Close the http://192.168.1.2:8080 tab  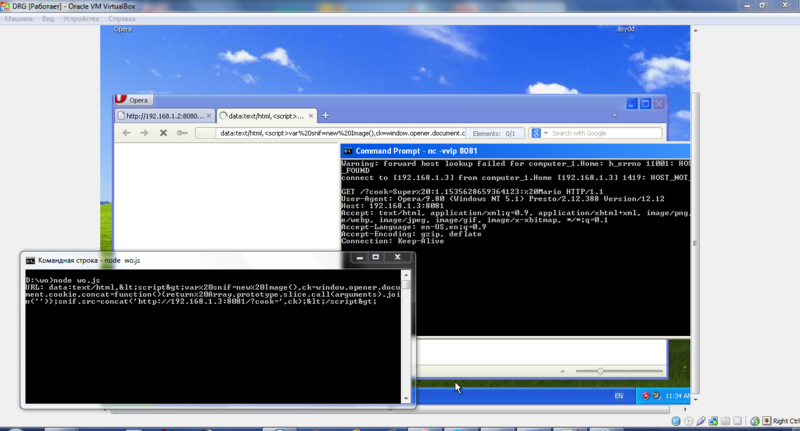209,116
